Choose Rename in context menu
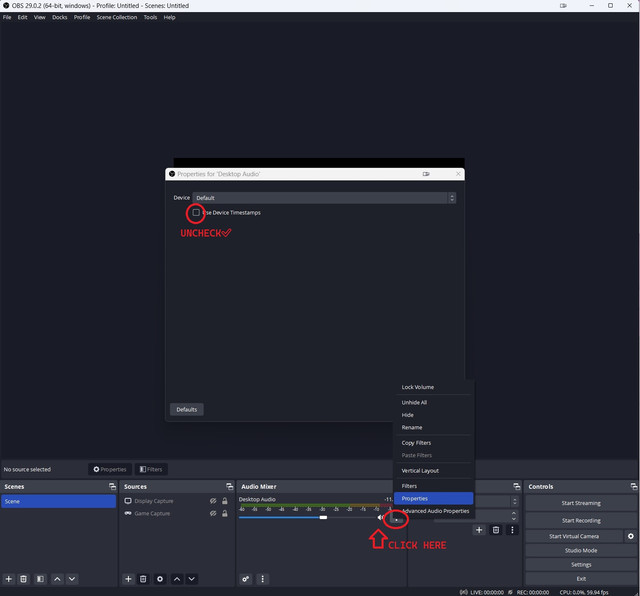The height and width of the screenshot is (596, 640). tap(433, 427)
